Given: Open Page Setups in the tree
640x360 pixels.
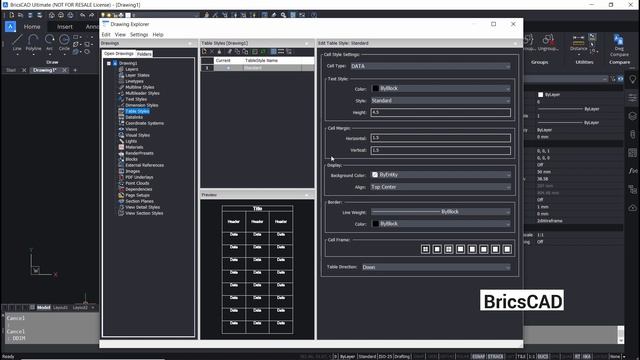Looking at the screenshot, I should click(x=138, y=195).
